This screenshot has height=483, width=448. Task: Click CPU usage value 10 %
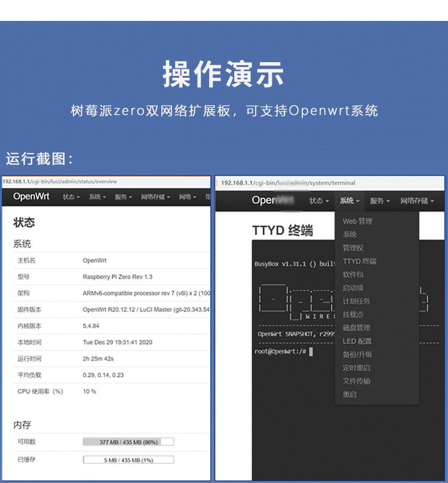[x=89, y=391]
